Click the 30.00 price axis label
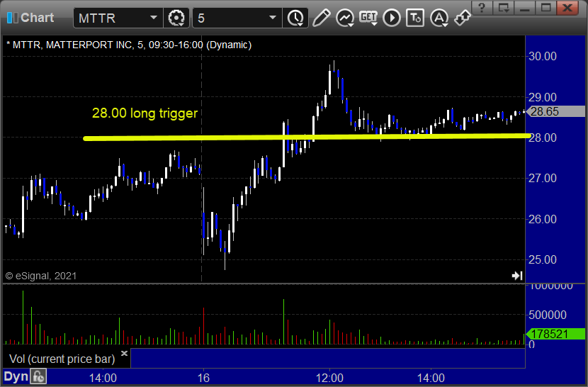This screenshot has width=588, height=387. (x=542, y=56)
